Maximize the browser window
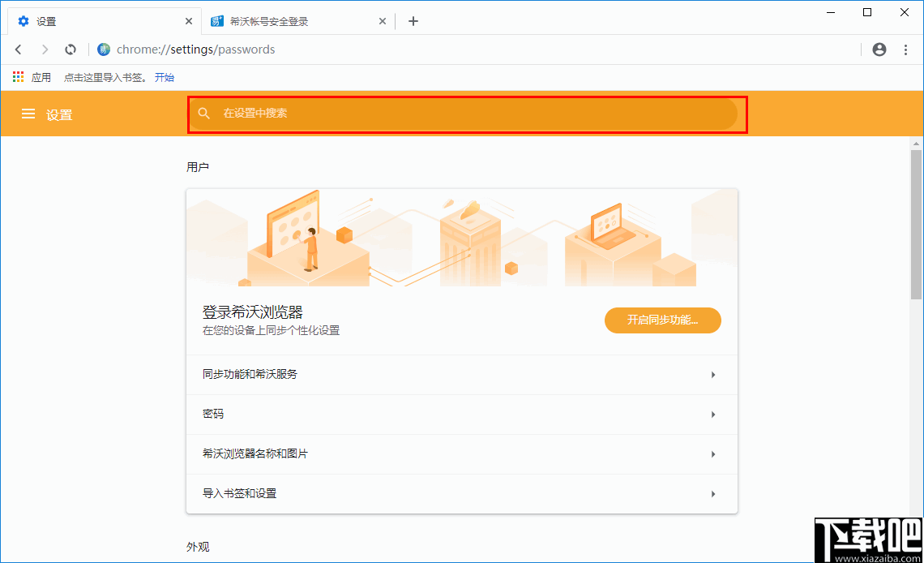This screenshot has height=563, width=924. (867, 12)
